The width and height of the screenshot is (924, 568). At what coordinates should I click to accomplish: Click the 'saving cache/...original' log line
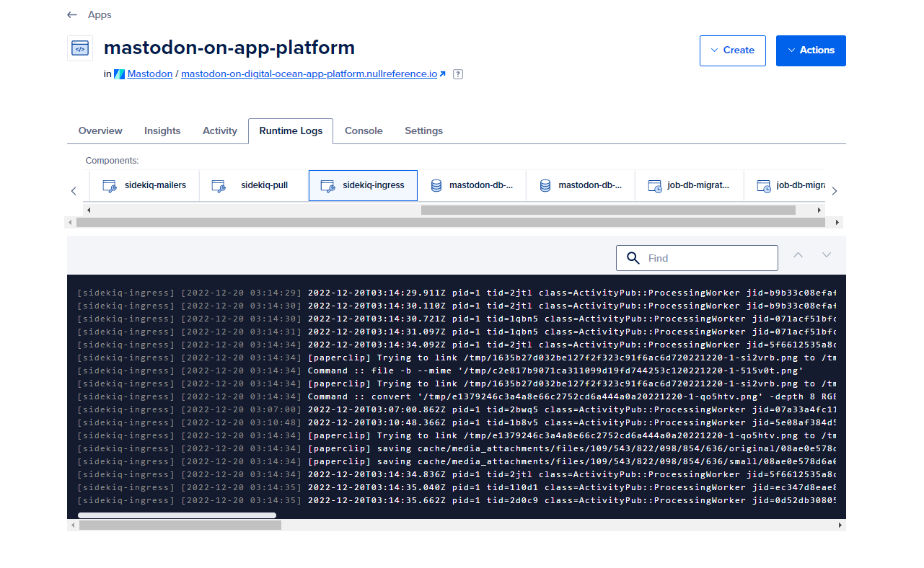457,448
